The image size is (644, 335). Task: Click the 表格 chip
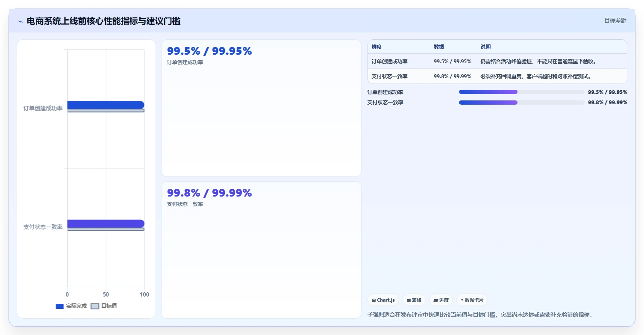(414, 300)
